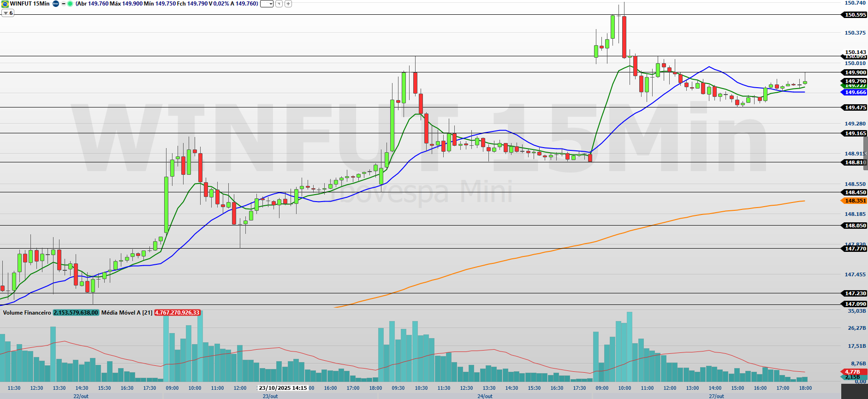Click the 27/out date label on the time axis
This screenshot has width=868, height=399.
pyautogui.click(x=716, y=396)
